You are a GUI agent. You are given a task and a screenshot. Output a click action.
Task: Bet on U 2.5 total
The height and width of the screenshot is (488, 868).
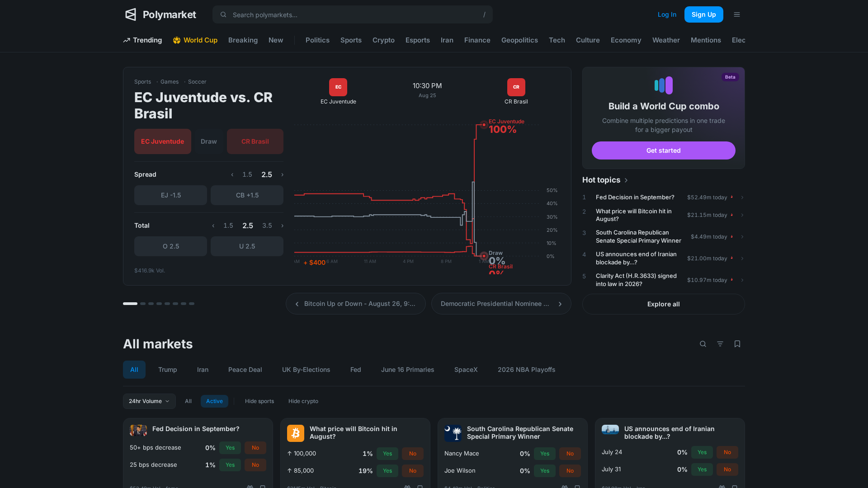[x=247, y=246]
